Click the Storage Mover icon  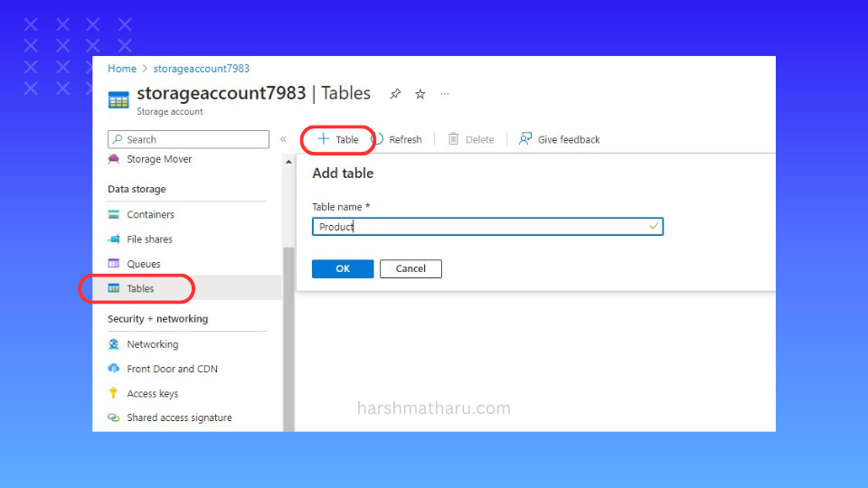coord(114,159)
